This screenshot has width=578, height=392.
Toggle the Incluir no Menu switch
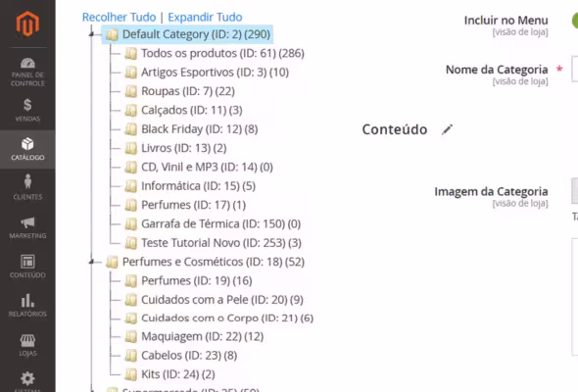(x=575, y=21)
